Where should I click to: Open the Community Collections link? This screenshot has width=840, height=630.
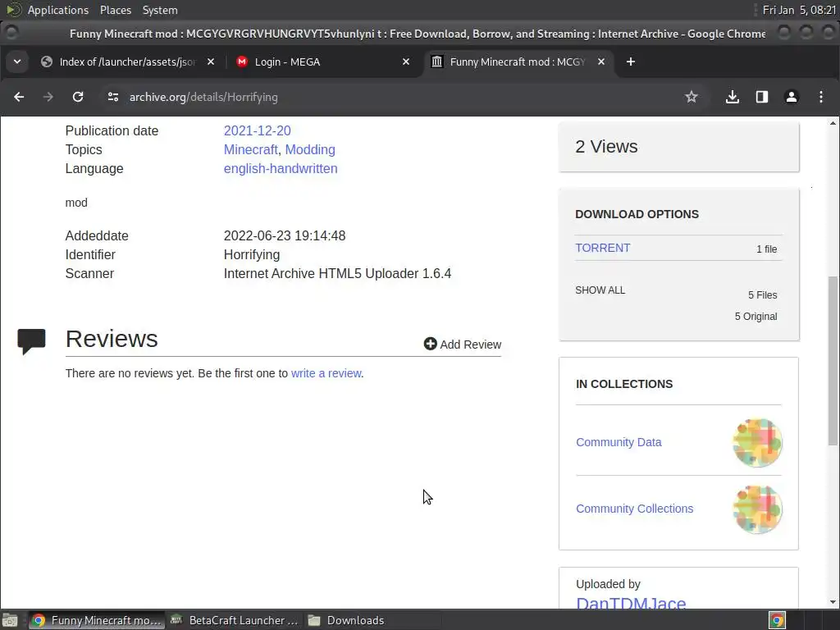pos(635,509)
